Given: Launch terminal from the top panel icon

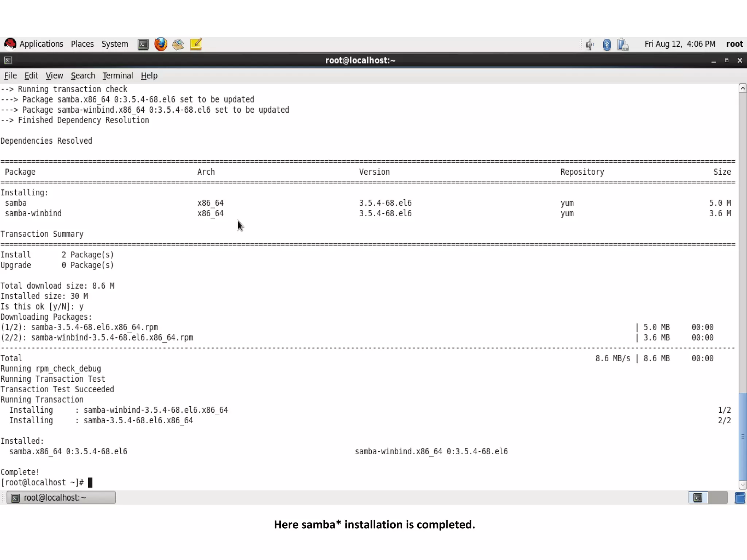Looking at the screenshot, I should 143,44.
